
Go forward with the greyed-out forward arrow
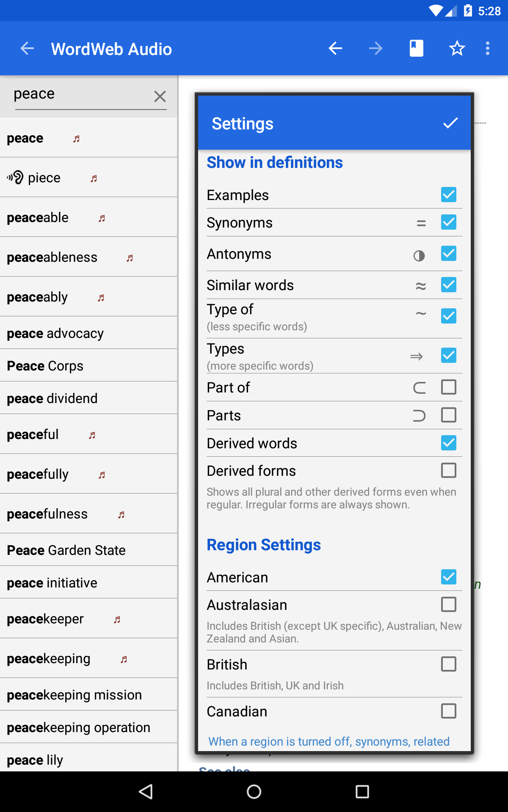376,48
